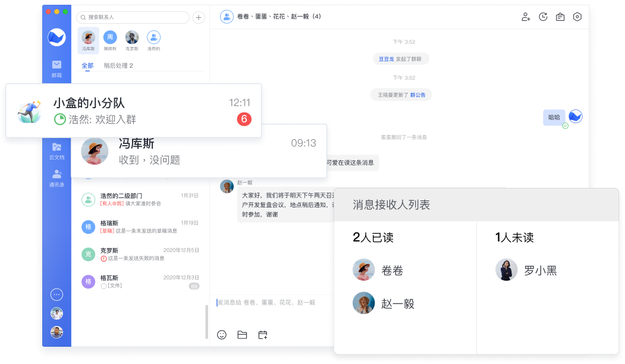Click the folder icon to send file
The image size is (625, 364).
(242, 335)
